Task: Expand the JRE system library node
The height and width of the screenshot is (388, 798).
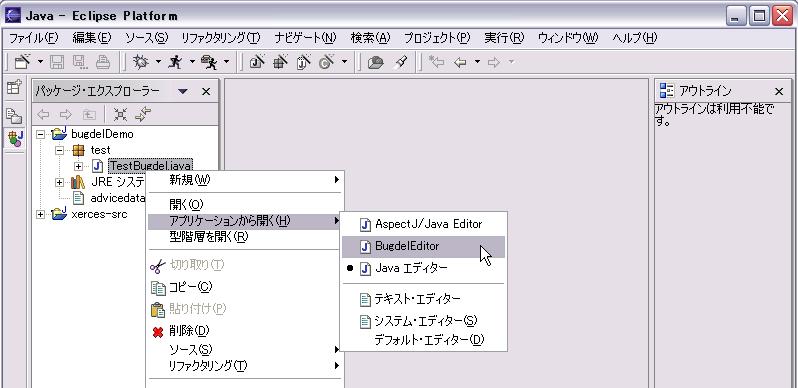Action: pyautogui.click(x=60, y=182)
